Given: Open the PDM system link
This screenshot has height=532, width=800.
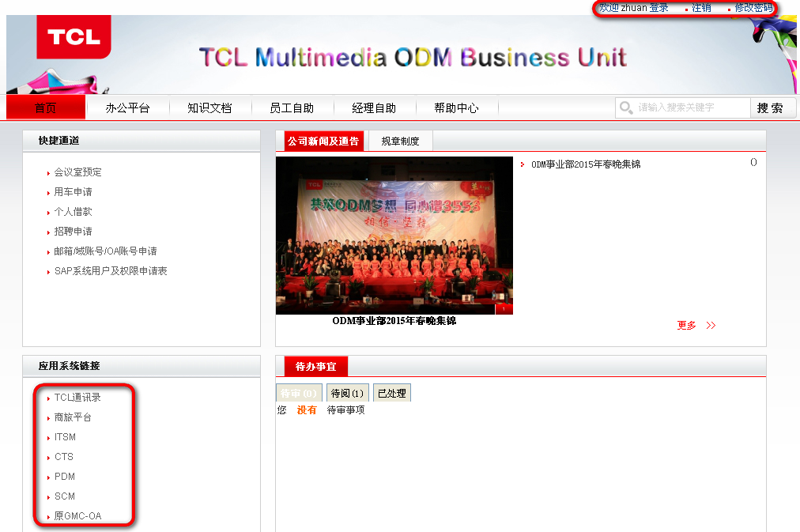Looking at the screenshot, I should coord(65,477).
